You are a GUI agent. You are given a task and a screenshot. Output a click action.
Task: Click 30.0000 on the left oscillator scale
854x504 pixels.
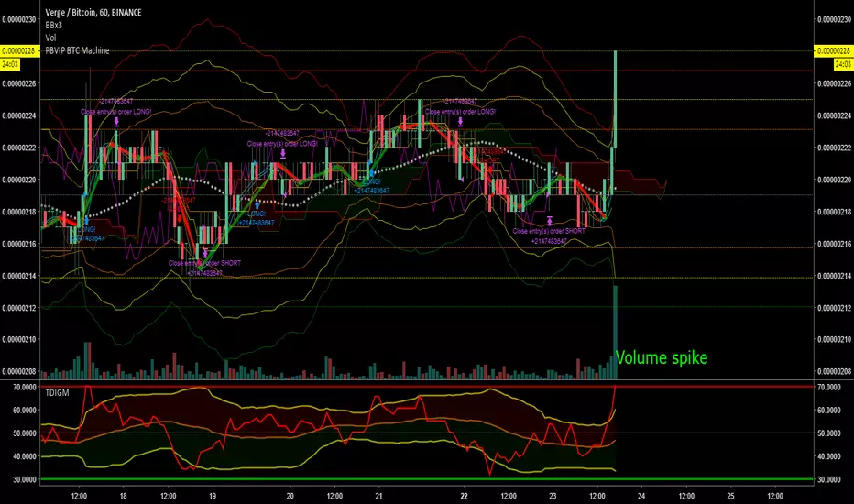tap(25, 479)
